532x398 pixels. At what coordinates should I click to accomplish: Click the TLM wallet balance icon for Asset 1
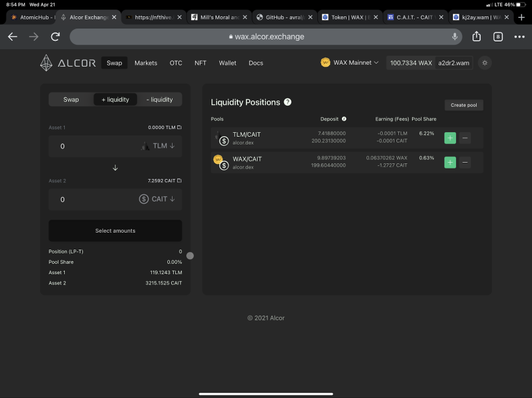[180, 127]
